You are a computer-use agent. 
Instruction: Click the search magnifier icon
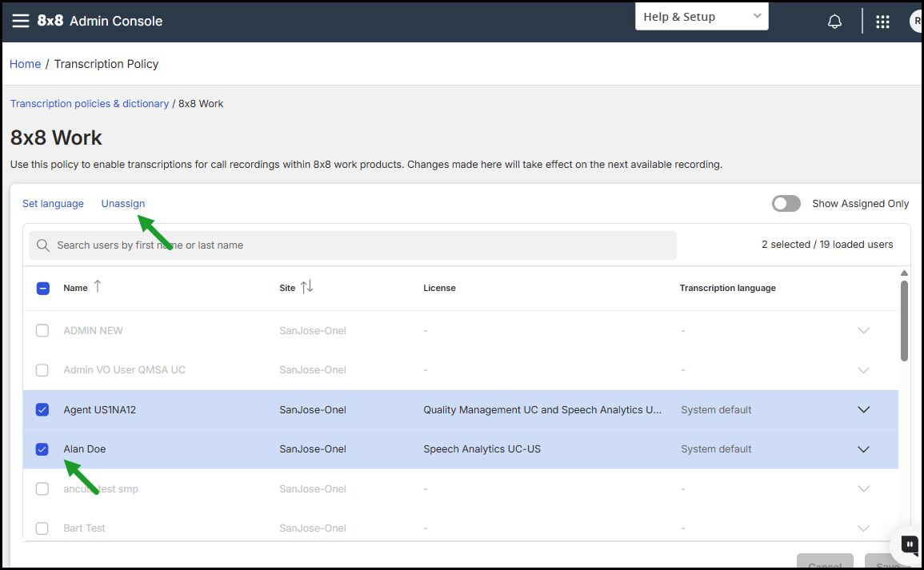[x=43, y=245]
